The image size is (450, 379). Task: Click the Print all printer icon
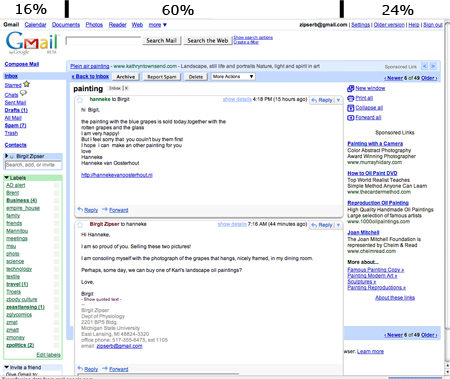(350, 98)
